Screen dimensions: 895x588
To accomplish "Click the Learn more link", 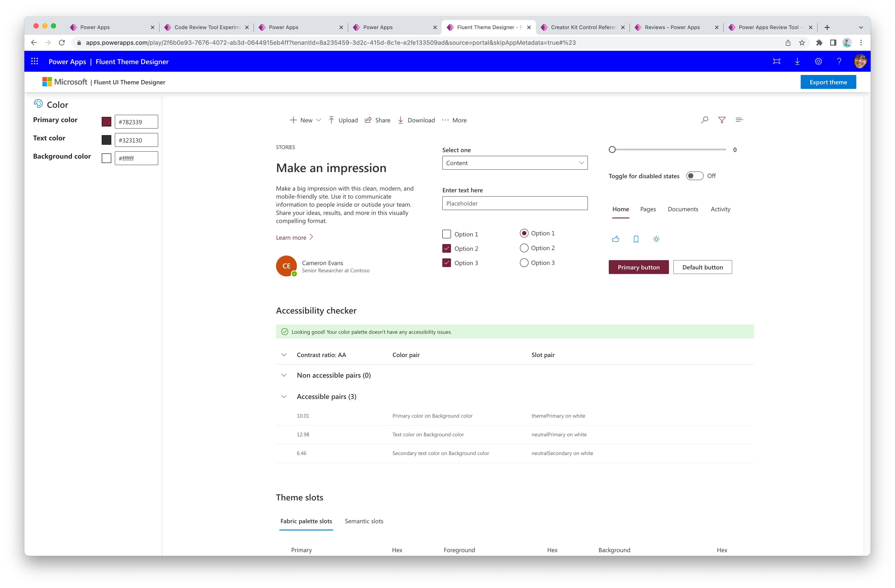I will (x=295, y=237).
